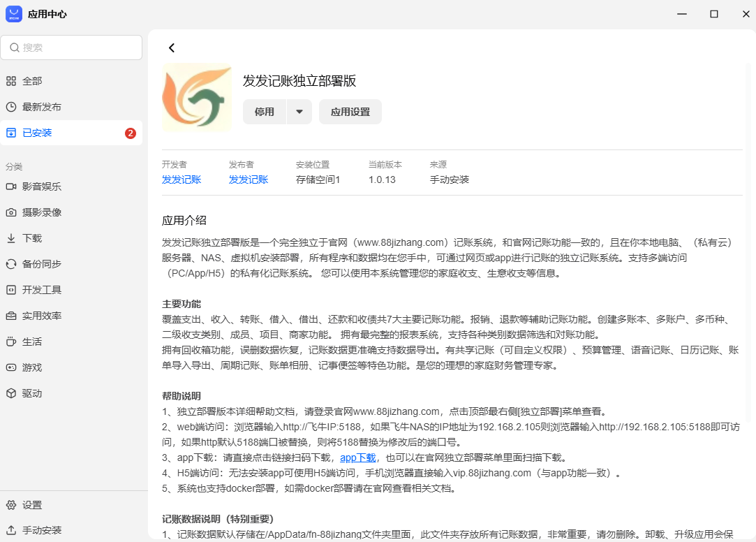Go back using the left chevron arrow
756x542 pixels.
[x=172, y=47]
